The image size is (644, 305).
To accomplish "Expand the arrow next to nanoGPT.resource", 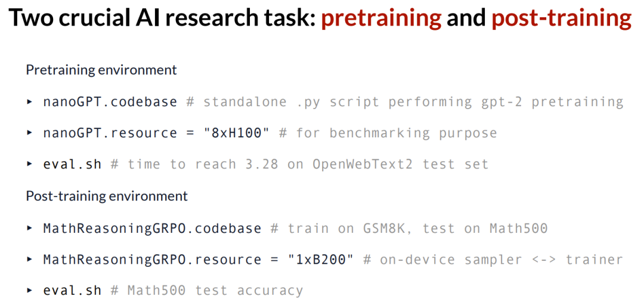I will [x=30, y=133].
